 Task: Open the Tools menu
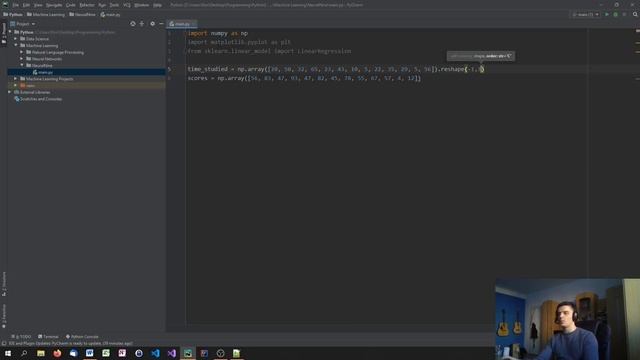(x=114, y=5)
